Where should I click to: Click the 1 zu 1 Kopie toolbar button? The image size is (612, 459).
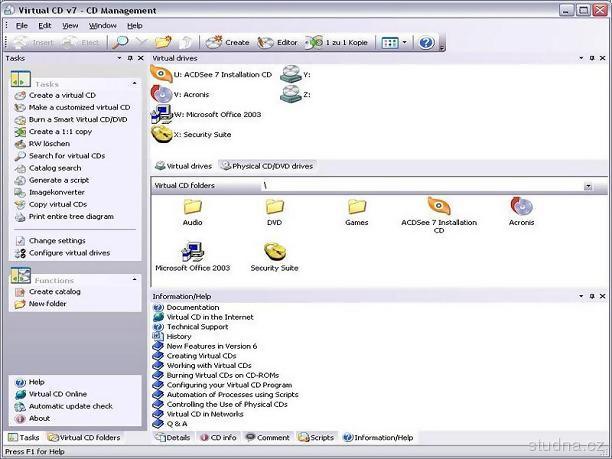[338, 43]
